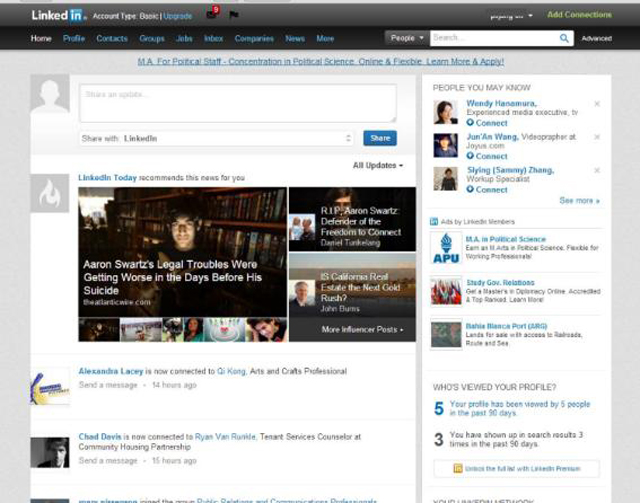
Task: Focus the Share an update text box
Action: tap(238, 103)
